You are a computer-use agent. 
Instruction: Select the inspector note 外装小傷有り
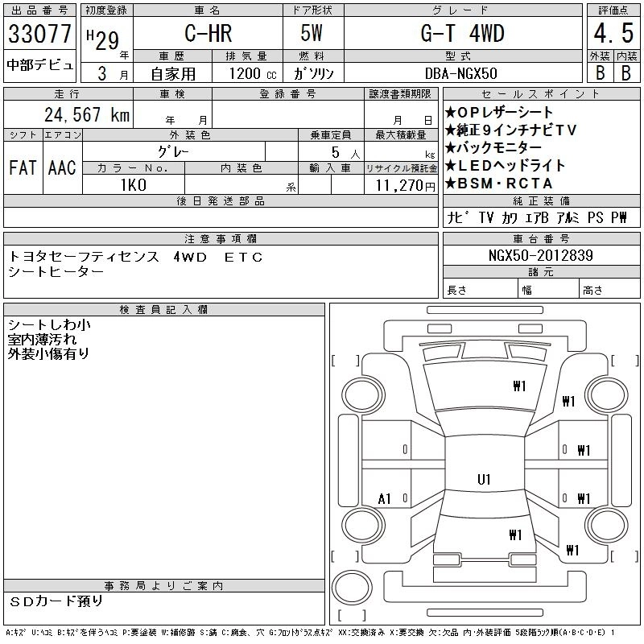click(x=48, y=353)
